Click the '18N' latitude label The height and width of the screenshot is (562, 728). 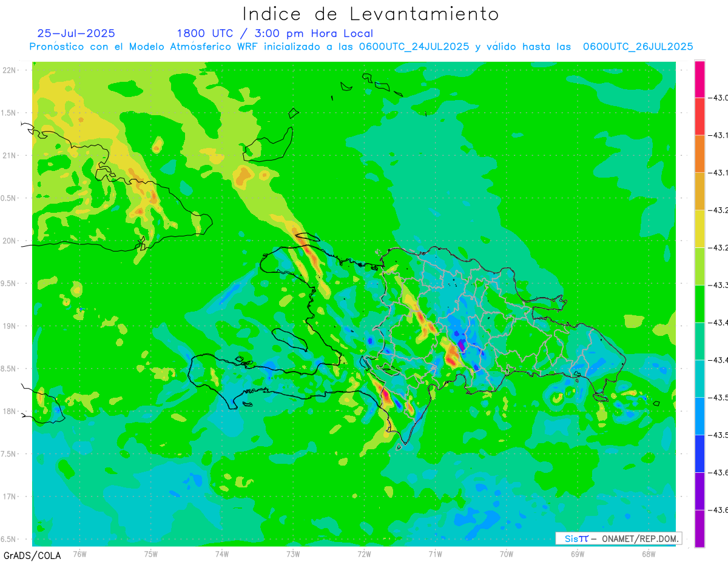point(8,411)
